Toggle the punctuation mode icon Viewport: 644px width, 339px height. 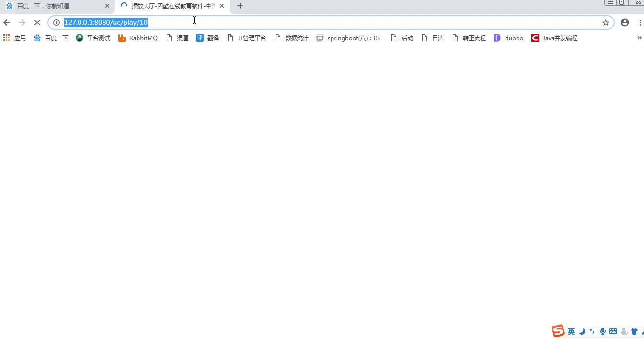592,331
